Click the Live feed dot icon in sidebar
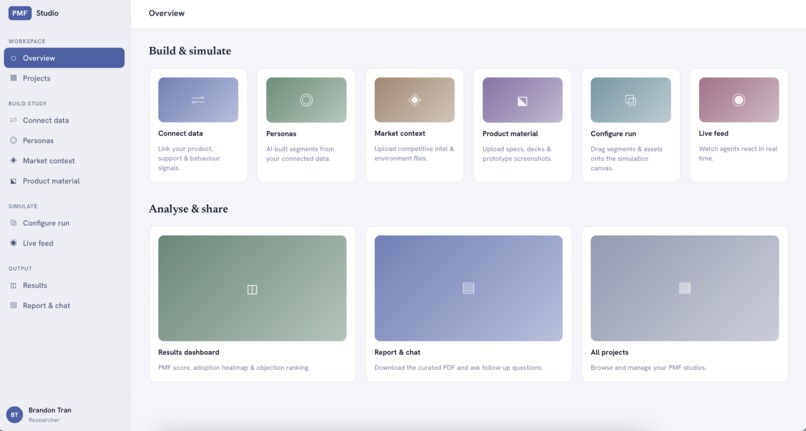 [13, 243]
